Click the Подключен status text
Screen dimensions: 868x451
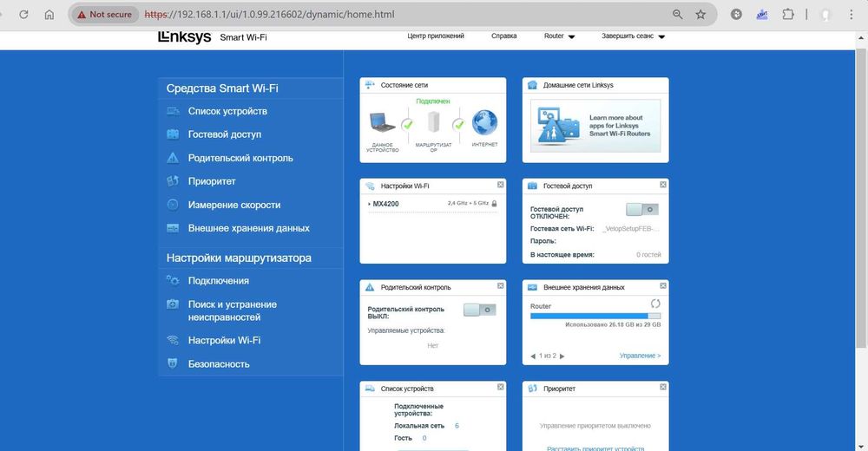(x=433, y=101)
